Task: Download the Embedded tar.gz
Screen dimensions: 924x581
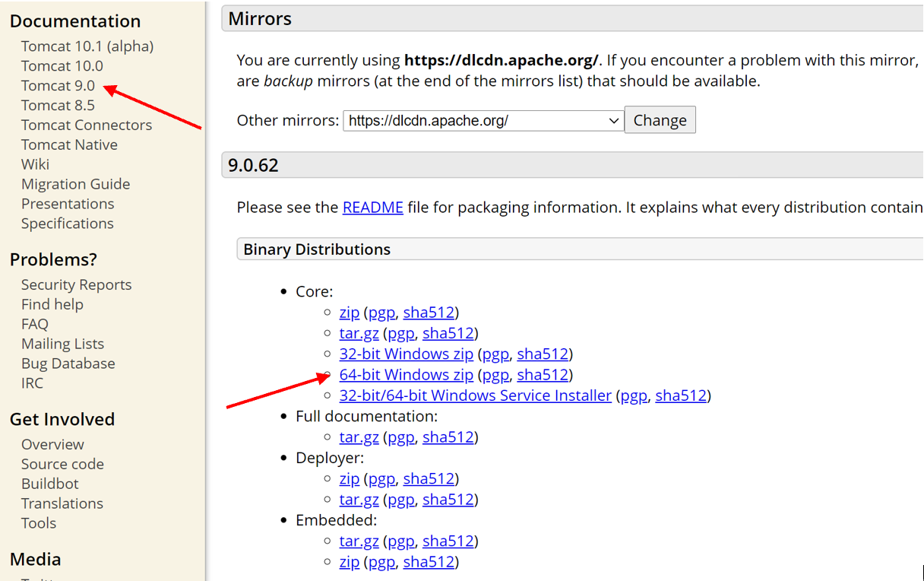Action: point(359,541)
